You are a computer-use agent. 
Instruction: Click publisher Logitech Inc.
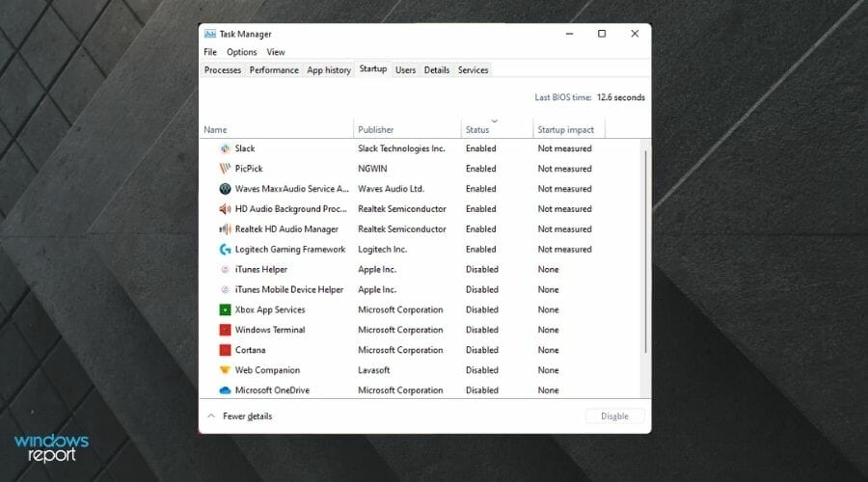point(382,249)
